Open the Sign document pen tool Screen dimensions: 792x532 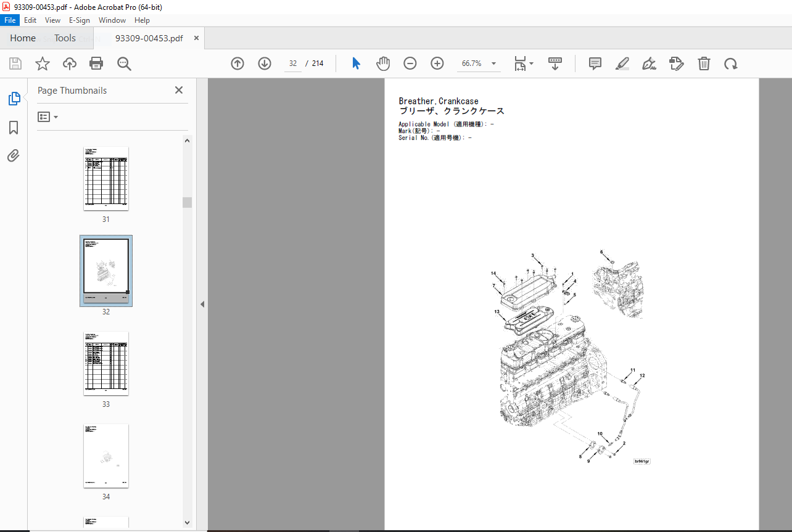(x=649, y=63)
